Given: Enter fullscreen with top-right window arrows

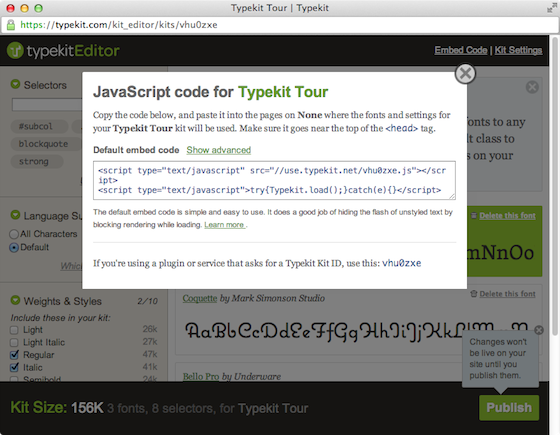Looking at the screenshot, I should [x=551, y=8].
